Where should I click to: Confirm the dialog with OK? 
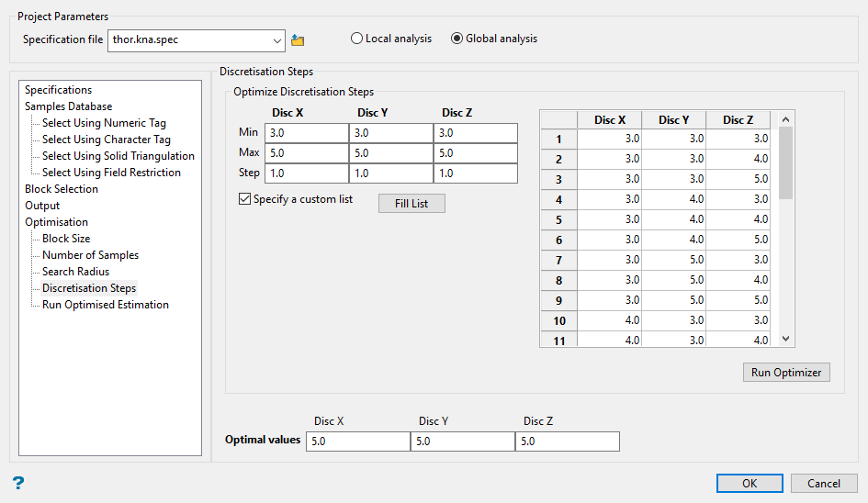point(750,484)
